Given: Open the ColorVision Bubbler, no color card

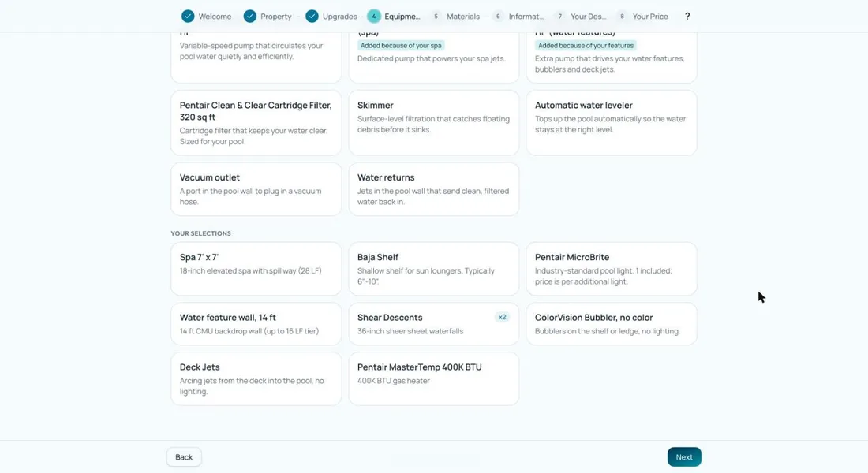Looking at the screenshot, I should coord(612,324).
